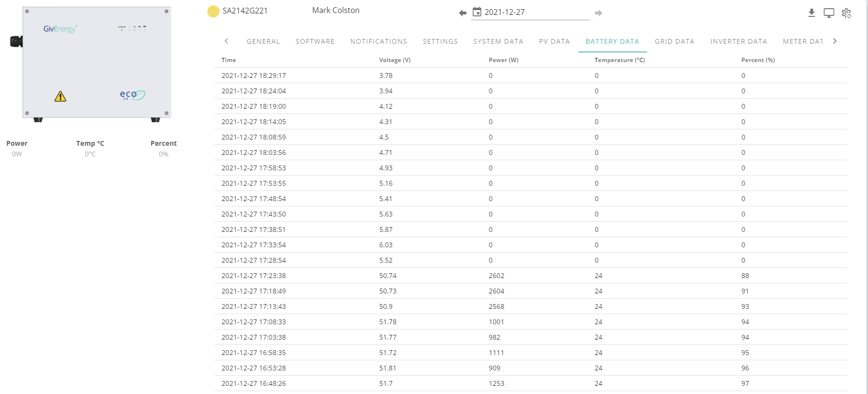Click the Mark Colston name link

[x=336, y=10]
